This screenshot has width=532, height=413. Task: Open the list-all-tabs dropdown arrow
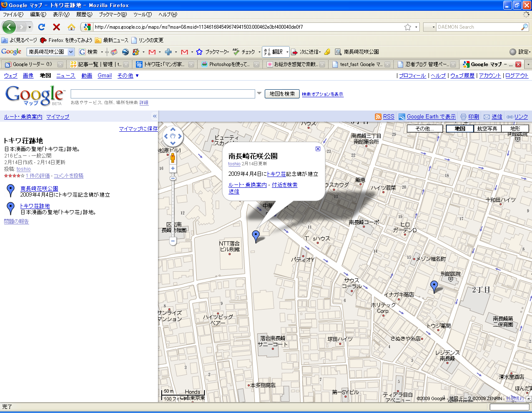pyautogui.click(x=528, y=64)
